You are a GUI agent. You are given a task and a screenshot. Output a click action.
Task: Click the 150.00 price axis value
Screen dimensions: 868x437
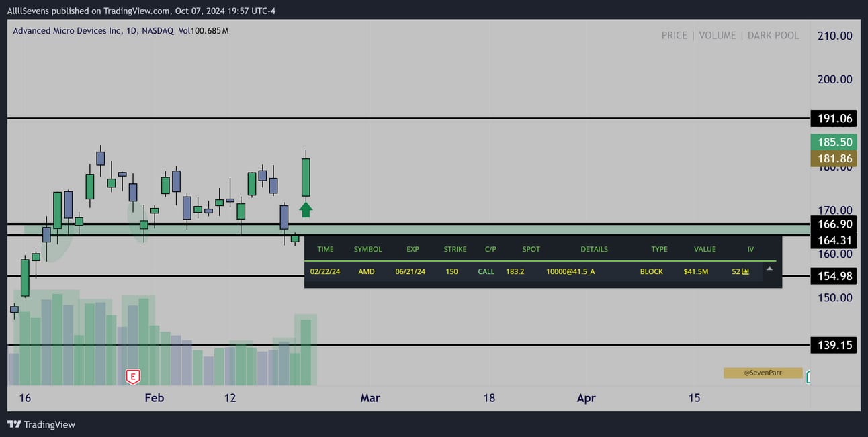834,297
